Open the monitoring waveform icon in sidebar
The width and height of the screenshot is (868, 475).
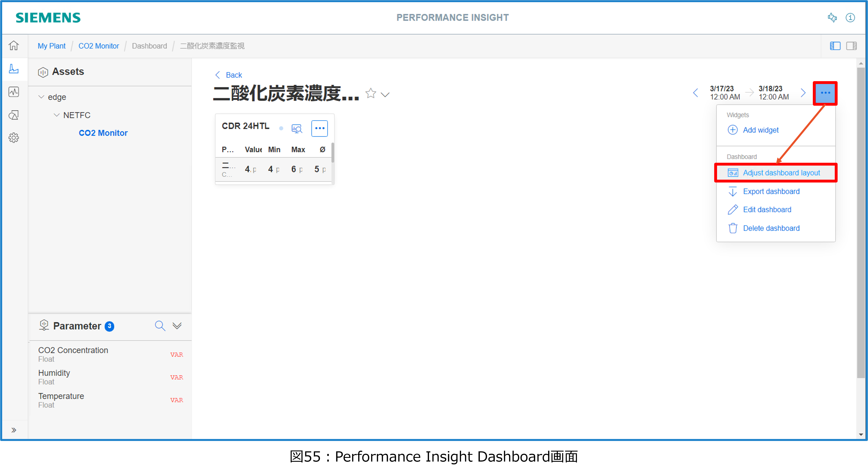point(14,92)
